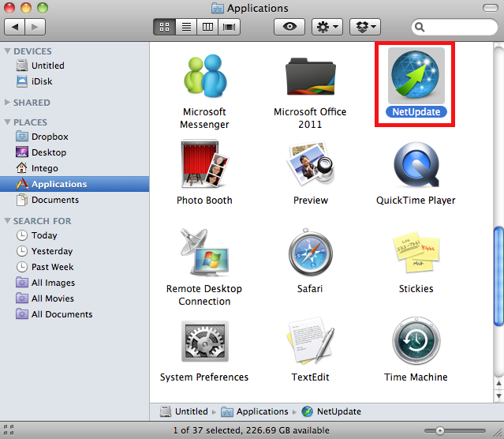Click Applications in the path bar
The width and height of the screenshot is (504, 439).
coord(255,411)
